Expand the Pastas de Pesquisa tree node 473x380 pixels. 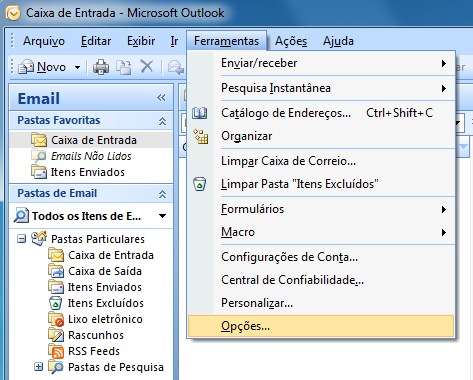tap(39, 367)
